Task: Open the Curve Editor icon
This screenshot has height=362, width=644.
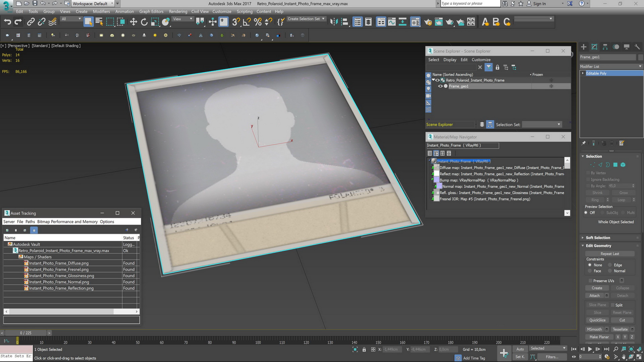Action: pyautogui.click(x=392, y=22)
